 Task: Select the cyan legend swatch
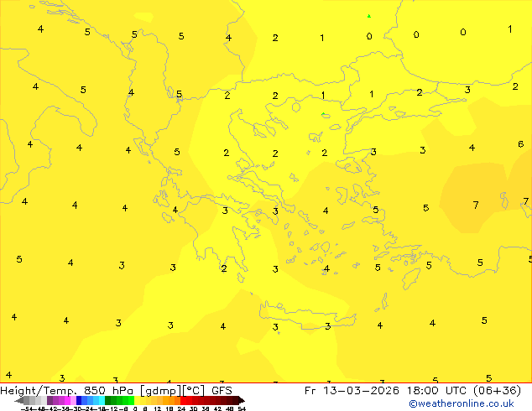[x=102, y=400]
